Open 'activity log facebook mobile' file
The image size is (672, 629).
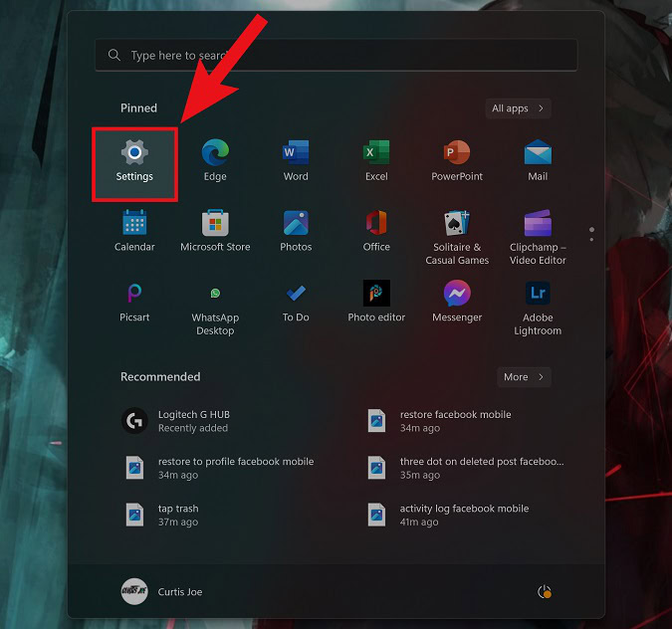coord(448,515)
